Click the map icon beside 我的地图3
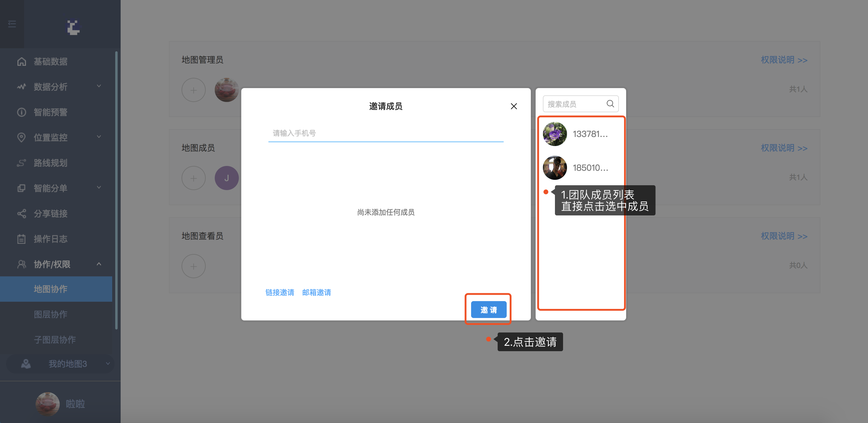This screenshot has height=423, width=868. coord(26,364)
